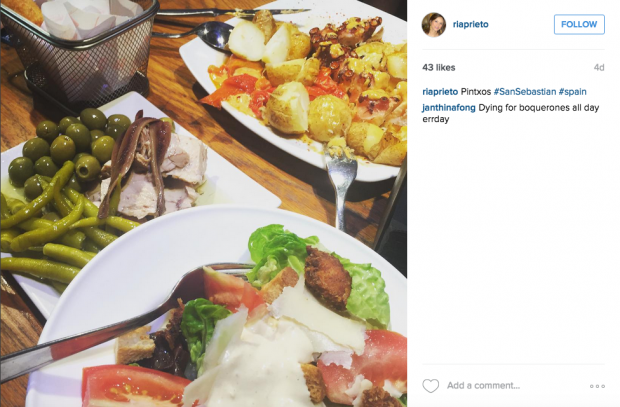Open riaprieto's username link next to the avatar
Screen dimensions: 620x407
(471, 24)
